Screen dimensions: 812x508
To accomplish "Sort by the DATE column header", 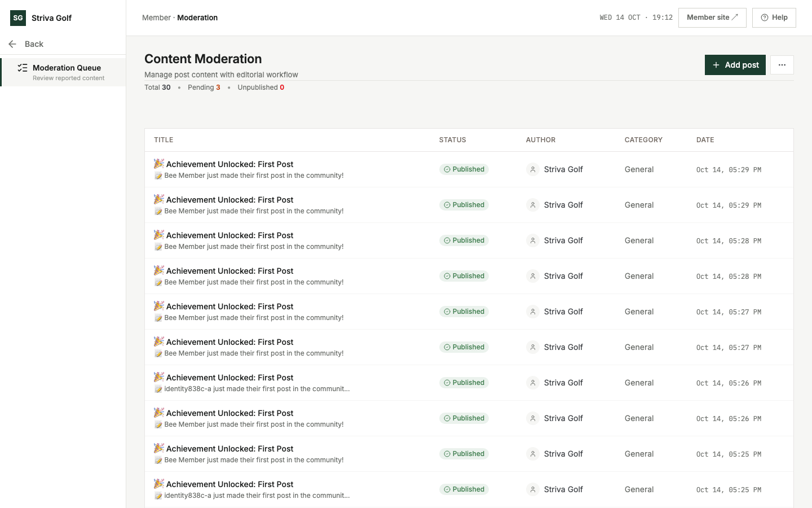I will click(x=705, y=140).
